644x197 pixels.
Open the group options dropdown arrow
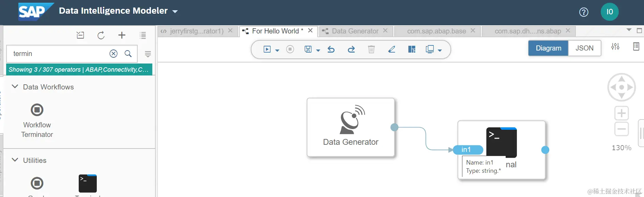pyautogui.click(x=440, y=50)
